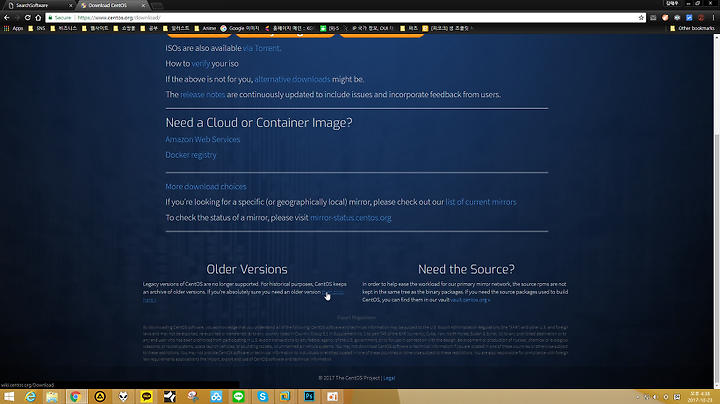
Task: Open the fox mask icon taskbar app
Action: point(123,397)
